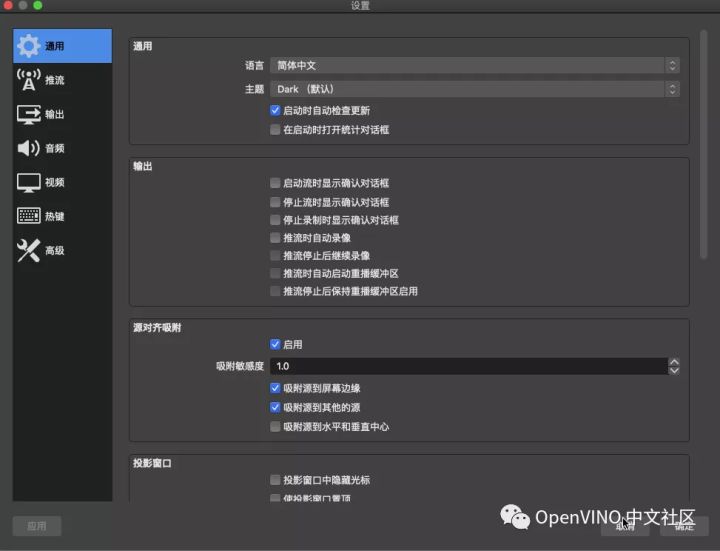
Task: Open the Stream settings antenna icon
Action: 29,80
